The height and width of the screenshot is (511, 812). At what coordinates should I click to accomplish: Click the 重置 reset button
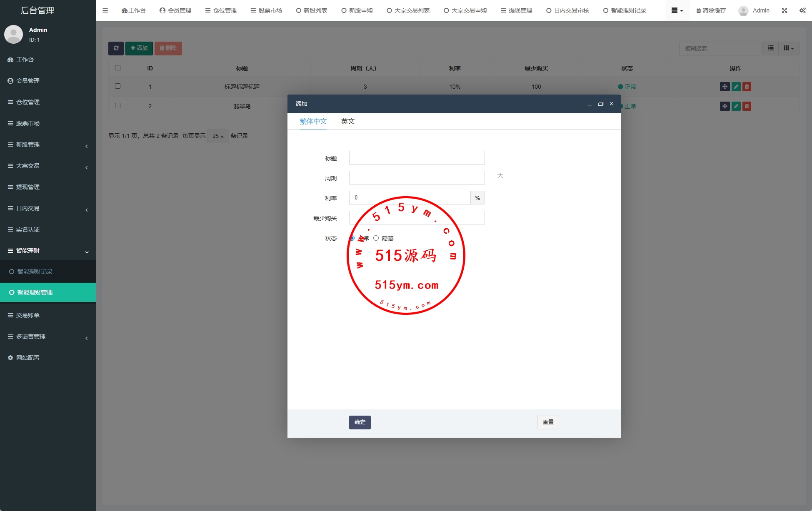pyautogui.click(x=548, y=422)
